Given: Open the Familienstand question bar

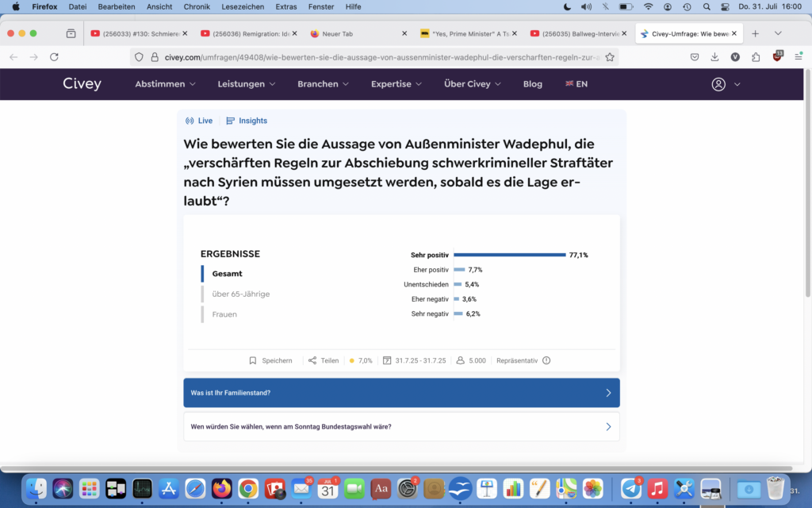Looking at the screenshot, I should point(401,393).
